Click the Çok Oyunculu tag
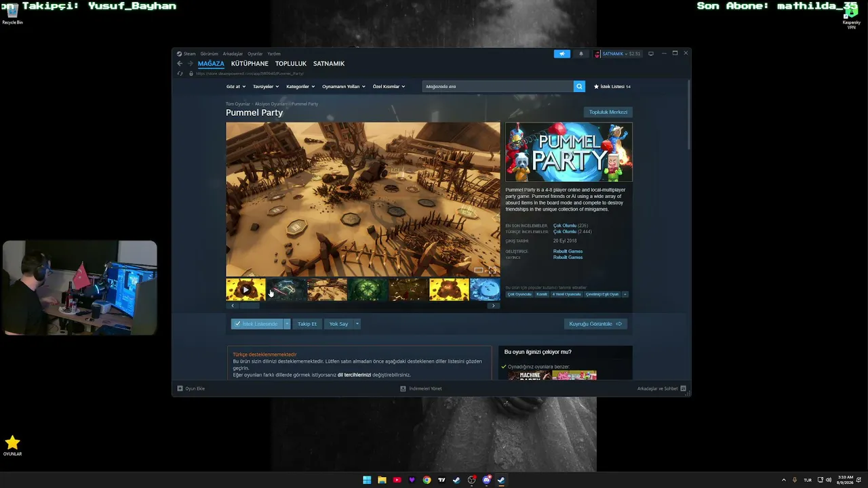Screen dimensions: 868x488 519,294
